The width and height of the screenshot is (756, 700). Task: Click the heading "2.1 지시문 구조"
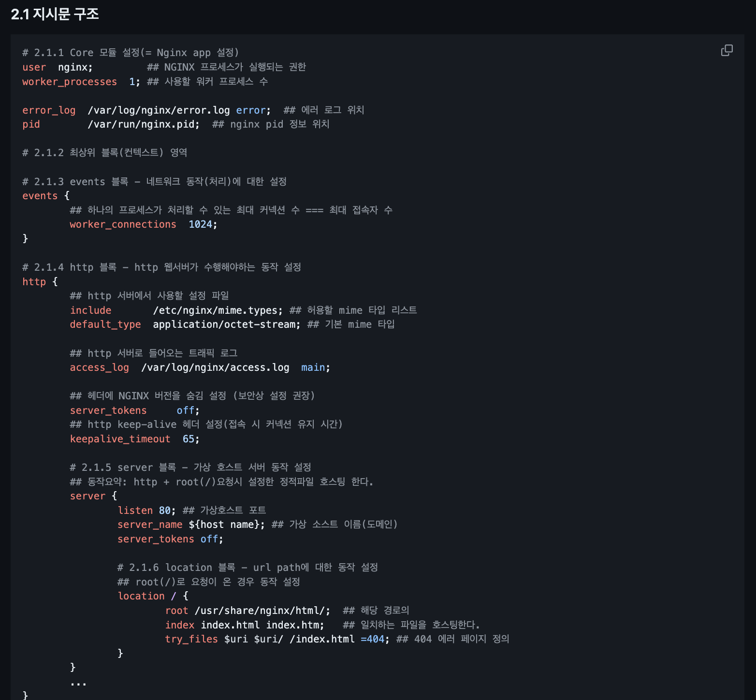coord(55,14)
